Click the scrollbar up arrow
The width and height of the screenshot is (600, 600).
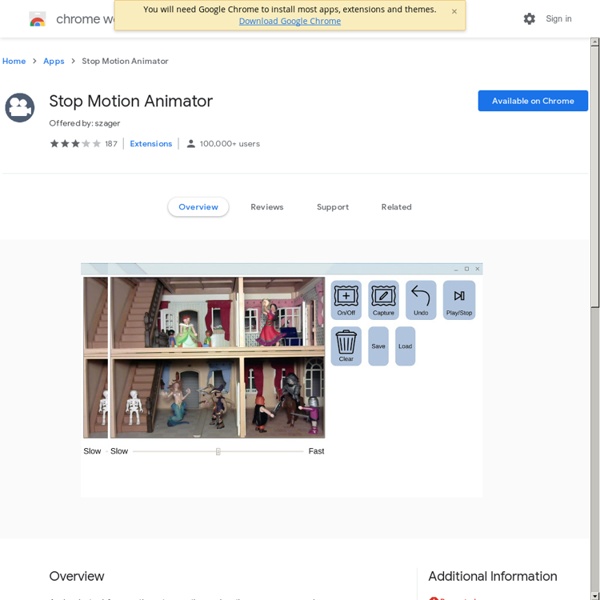click(x=594, y=42)
